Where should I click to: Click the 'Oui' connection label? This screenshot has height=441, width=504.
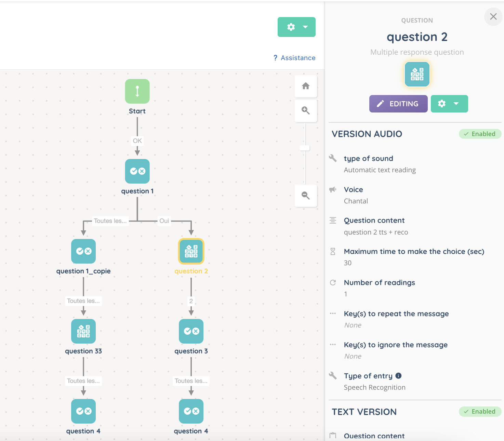(164, 221)
